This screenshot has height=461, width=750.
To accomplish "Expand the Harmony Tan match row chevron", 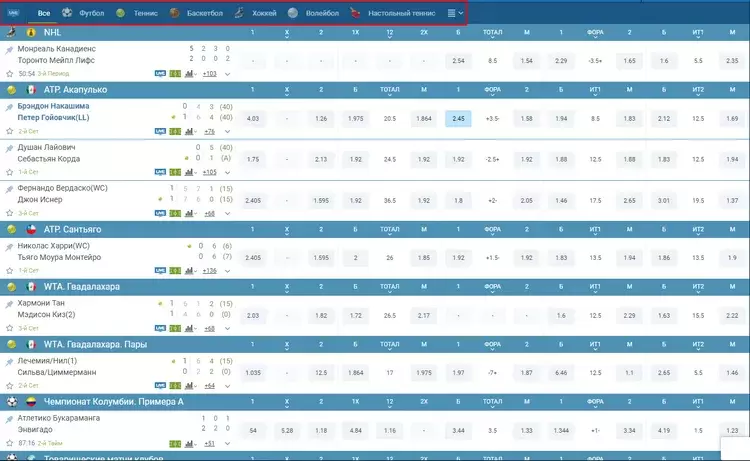I will pyautogui.click(x=228, y=329).
